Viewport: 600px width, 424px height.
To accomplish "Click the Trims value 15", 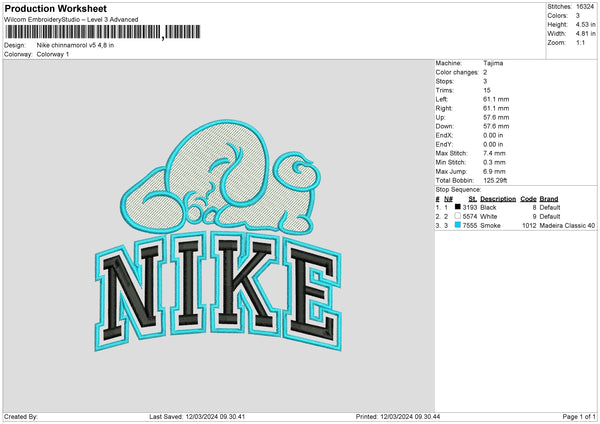I will 487,90.
